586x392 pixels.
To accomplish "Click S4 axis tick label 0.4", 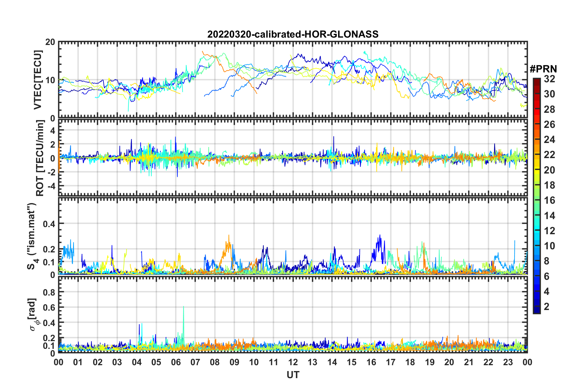I will pos(49,224).
